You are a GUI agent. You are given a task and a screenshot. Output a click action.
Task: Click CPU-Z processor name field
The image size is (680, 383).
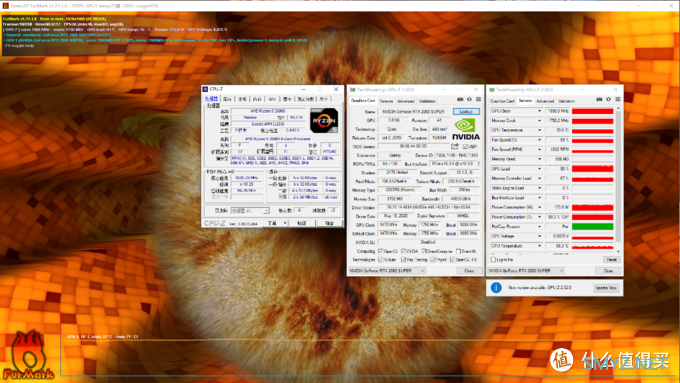click(268, 111)
